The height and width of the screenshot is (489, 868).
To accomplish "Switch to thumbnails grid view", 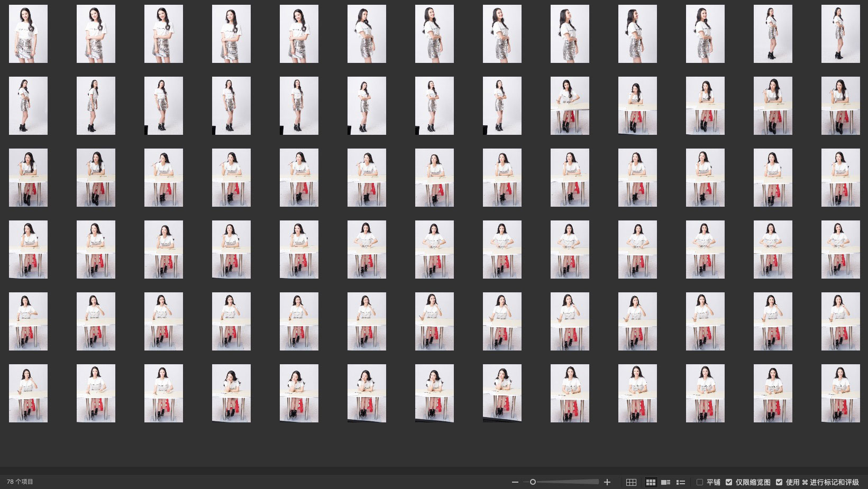I will coord(651,482).
